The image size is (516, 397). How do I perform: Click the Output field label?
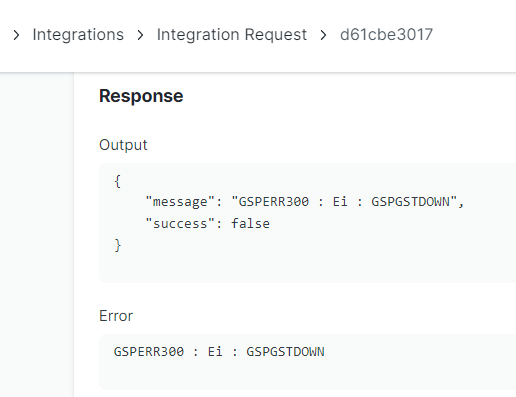(x=123, y=145)
